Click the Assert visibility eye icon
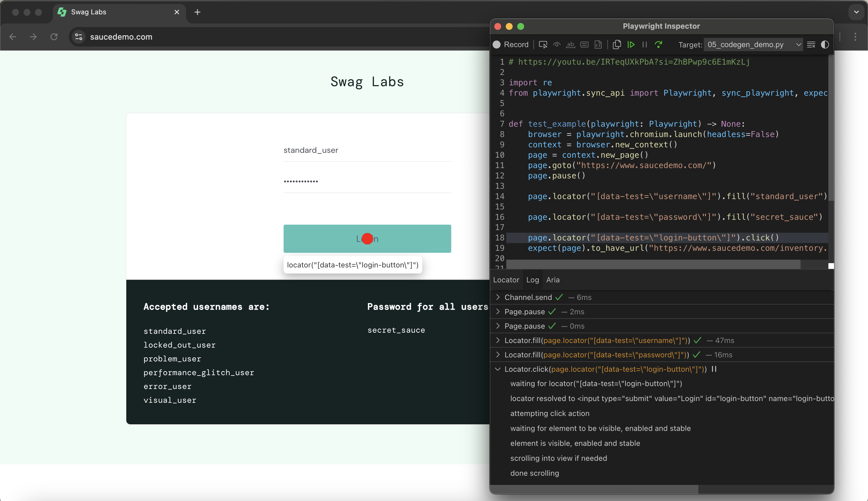Viewport: 868px width, 501px height. point(557,45)
